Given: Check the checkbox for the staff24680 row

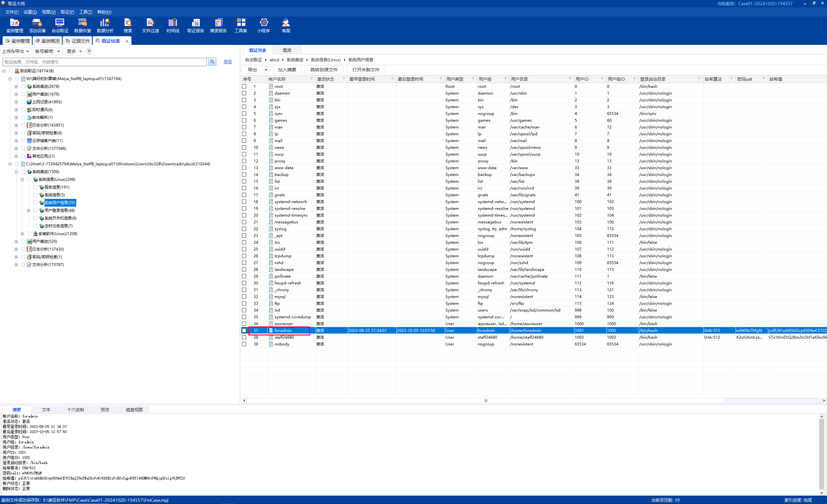Looking at the screenshot, I should (244, 337).
